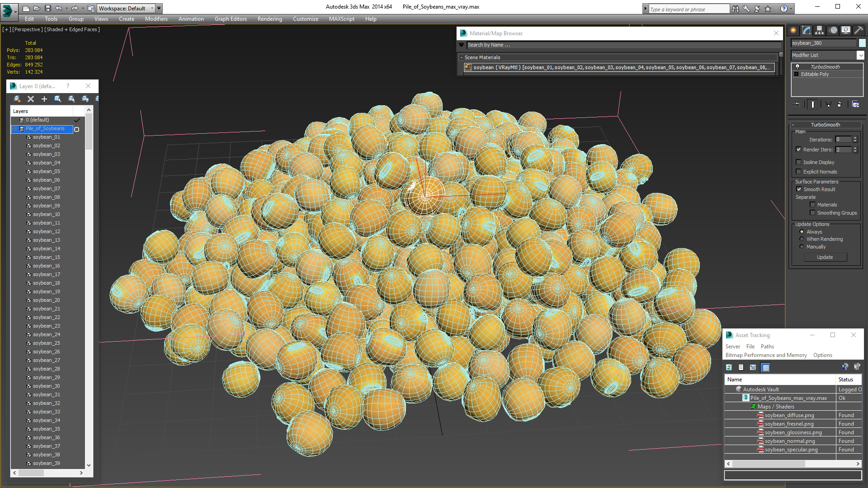The height and width of the screenshot is (488, 868).
Task: Click the Communication Center satellite icon
Action: click(757, 9)
